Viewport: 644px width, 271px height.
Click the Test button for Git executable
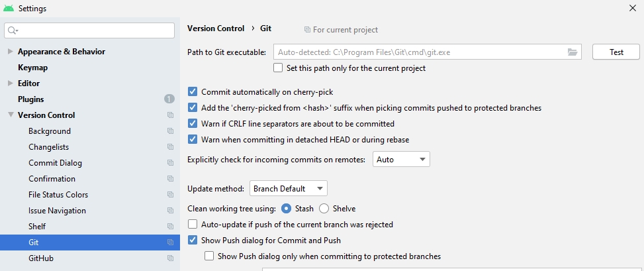(x=616, y=52)
